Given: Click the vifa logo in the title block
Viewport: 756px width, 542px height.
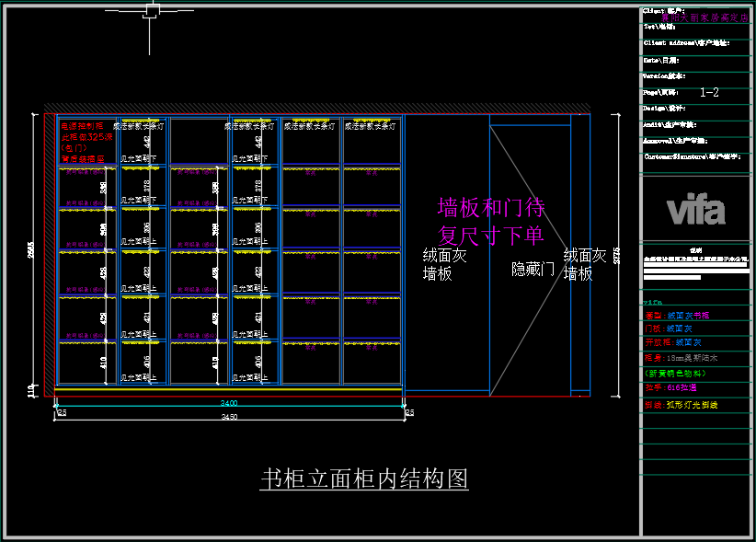Looking at the screenshot, I should pyautogui.click(x=695, y=211).
